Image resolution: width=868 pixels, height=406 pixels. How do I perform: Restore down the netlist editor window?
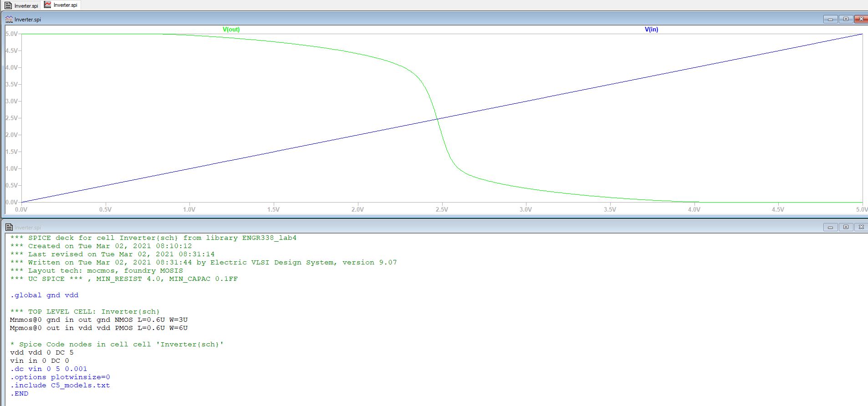[846, 227]
